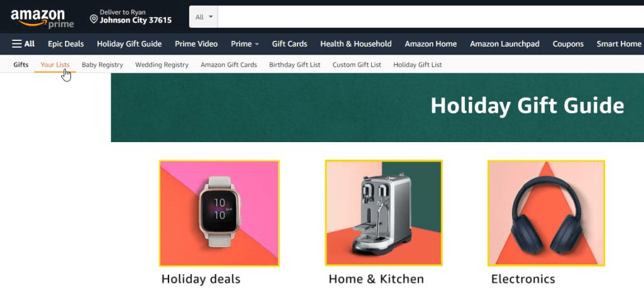Click the delivery location pin icon
Image resolution: width=644 pixels, height=293 pixels.
click(x=94, y=19)
